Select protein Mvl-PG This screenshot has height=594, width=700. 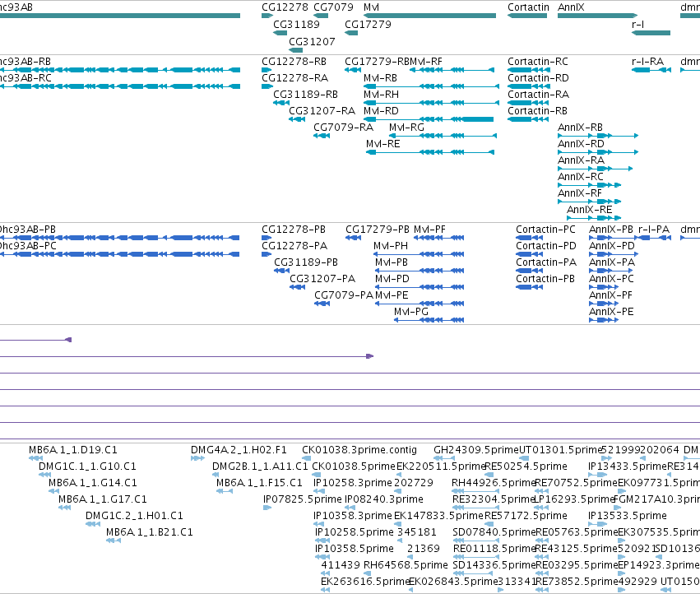pos(429,320)
